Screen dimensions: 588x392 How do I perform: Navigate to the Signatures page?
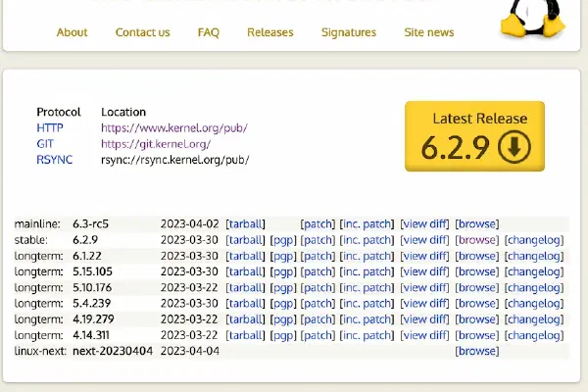coord(348,32)
